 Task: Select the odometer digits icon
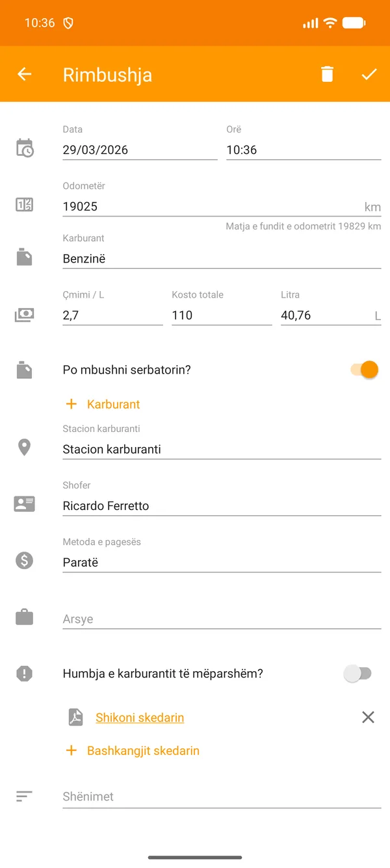[24, 204]
